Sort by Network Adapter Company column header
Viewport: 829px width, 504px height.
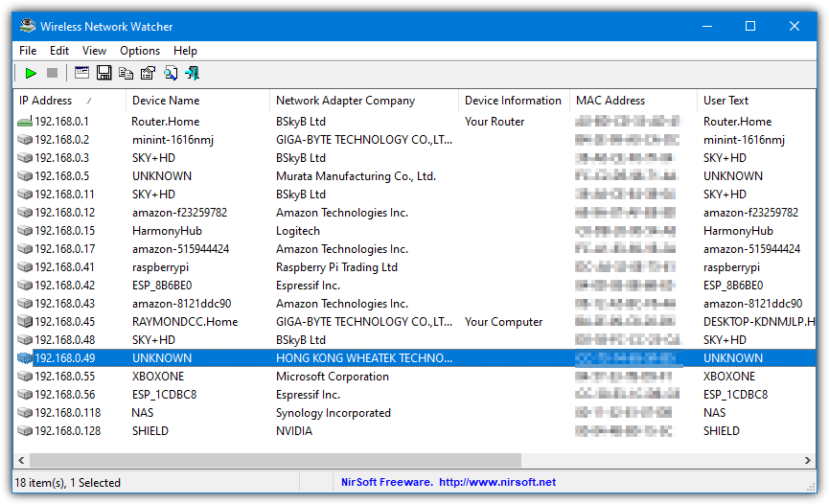[x=364, y=101]
